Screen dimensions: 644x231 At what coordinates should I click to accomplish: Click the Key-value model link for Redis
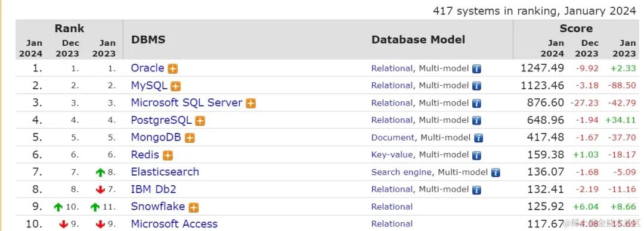[392, 155]
